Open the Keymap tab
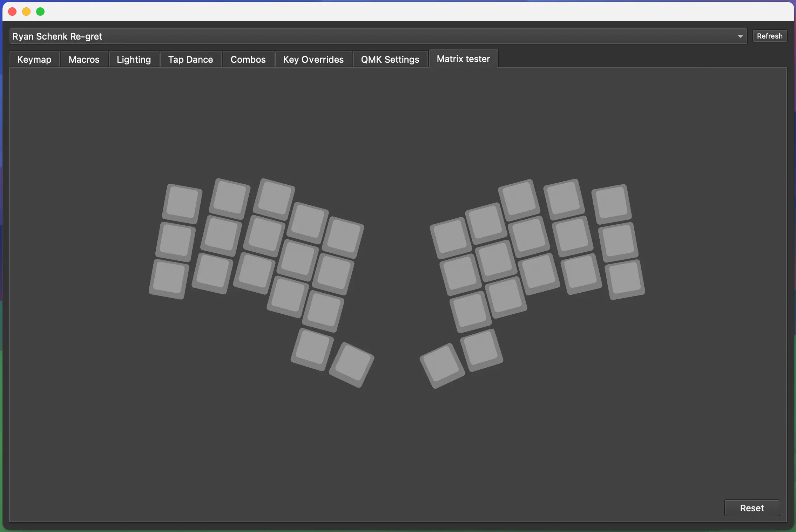Viewport: 796px width, 532px height. pos(34,59)
